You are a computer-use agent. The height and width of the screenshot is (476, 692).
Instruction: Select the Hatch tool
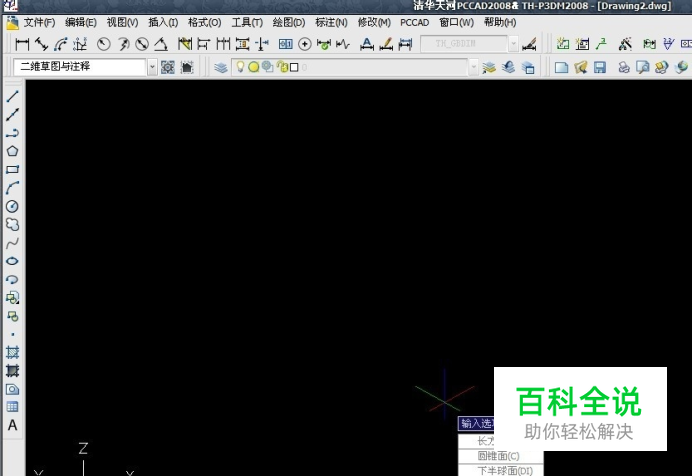(12, 352)
